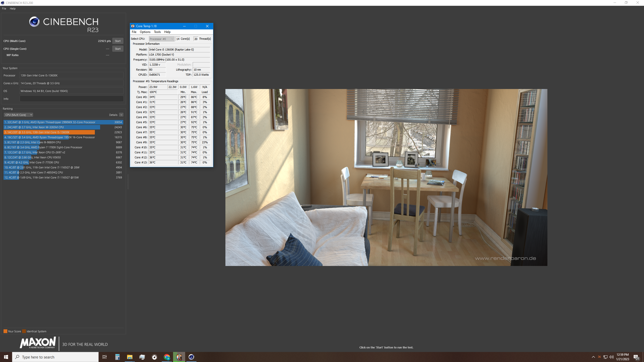Viewport: 644px width, 362px height.
Task: Click the Info input field
Action: tap(71, 99)
